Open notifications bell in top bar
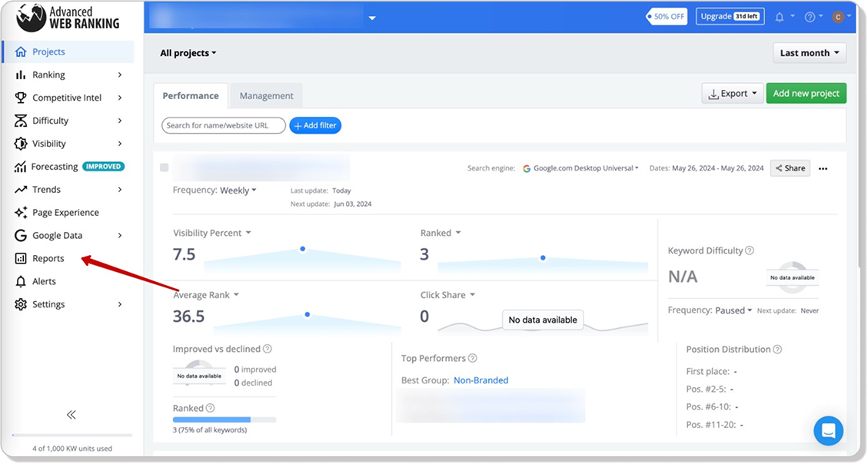 780,17
